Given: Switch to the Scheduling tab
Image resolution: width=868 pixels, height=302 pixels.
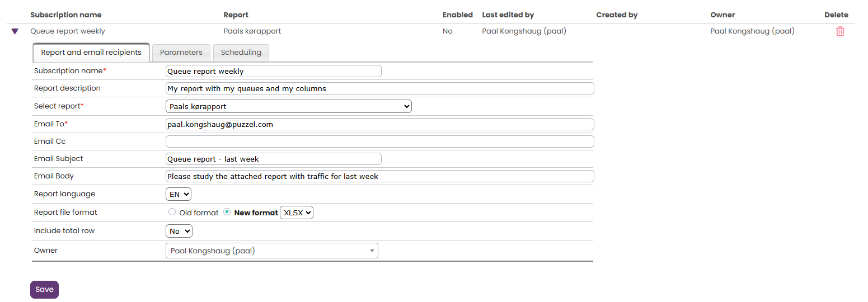Looking at the screenshot, I should click(x=241, y=53).
